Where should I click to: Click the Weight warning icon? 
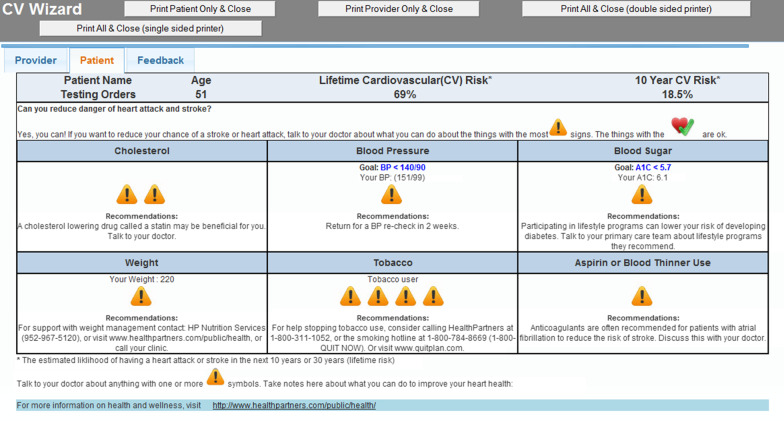141,297
